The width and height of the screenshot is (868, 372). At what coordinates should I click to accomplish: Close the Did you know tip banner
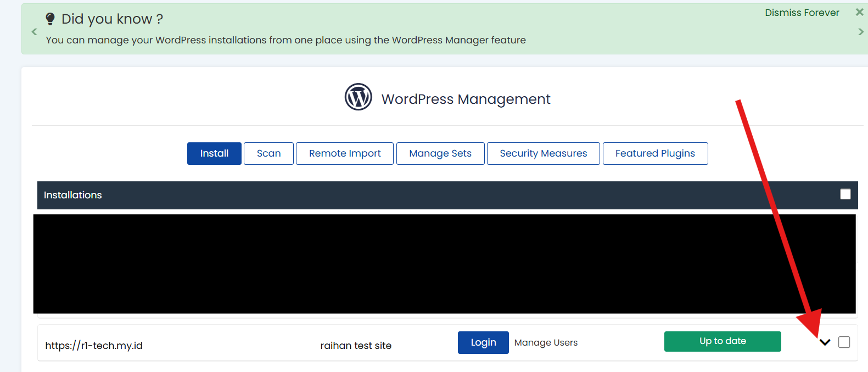pyautogui.click(x=859, y=12)
